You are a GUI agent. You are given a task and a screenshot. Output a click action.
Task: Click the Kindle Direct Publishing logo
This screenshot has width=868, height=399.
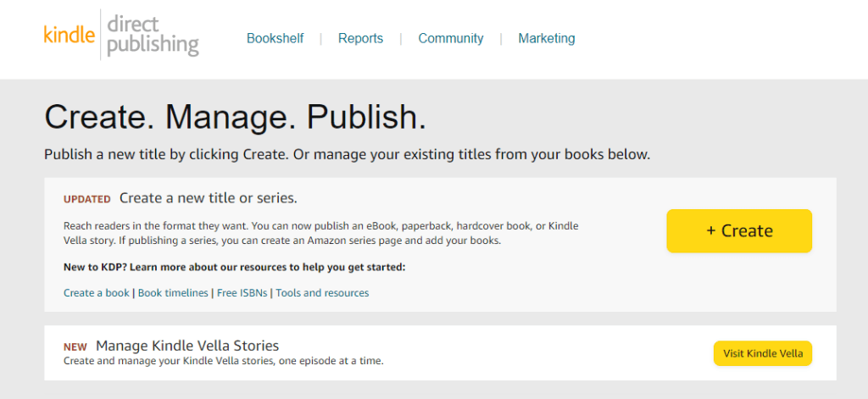[x=121, y=35]
